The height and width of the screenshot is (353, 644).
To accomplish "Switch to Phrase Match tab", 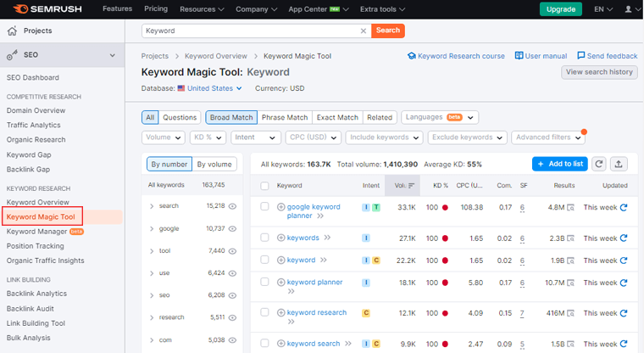I will (285, 117).
